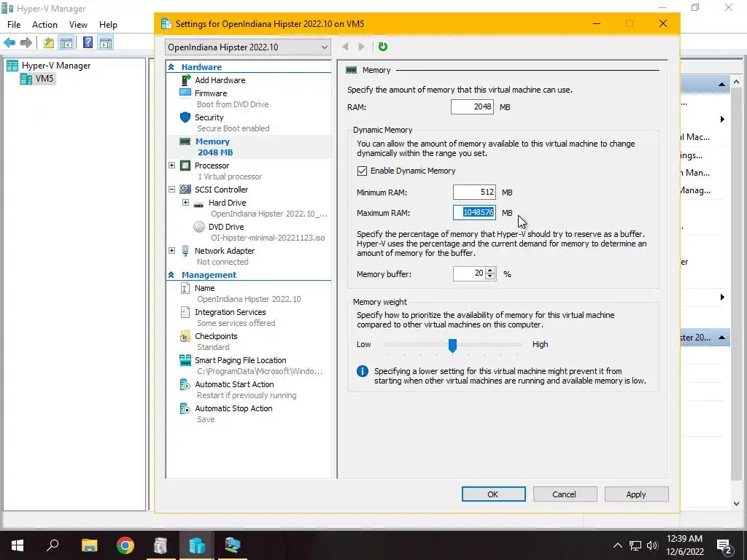
Task: Click the network tray icon
Action: (635, 545)
